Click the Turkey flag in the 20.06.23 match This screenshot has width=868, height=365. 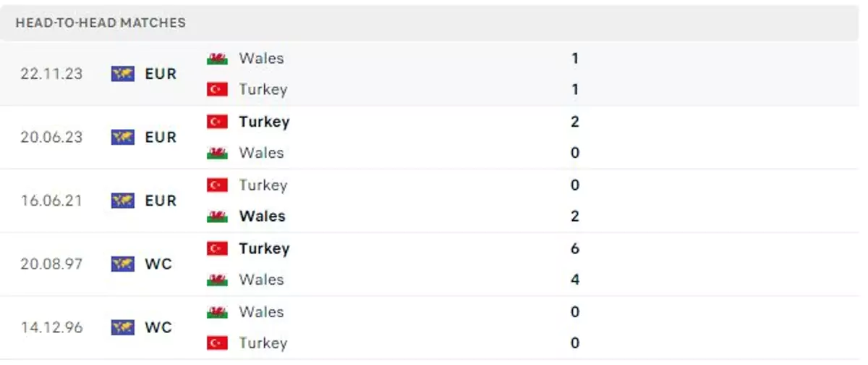217,122
